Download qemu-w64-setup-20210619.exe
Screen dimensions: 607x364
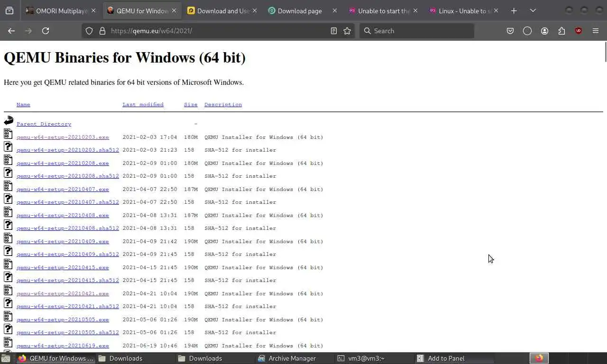click(x=63, y=346)
